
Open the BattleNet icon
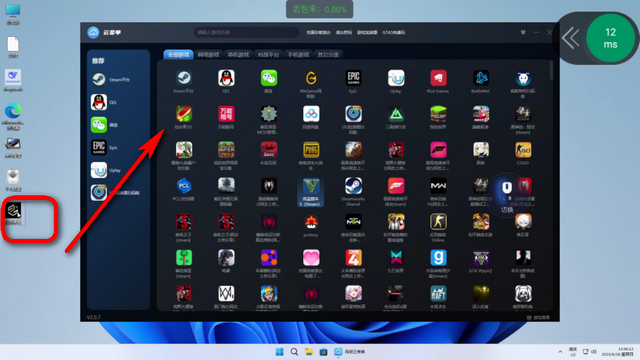tap(480, 78)
